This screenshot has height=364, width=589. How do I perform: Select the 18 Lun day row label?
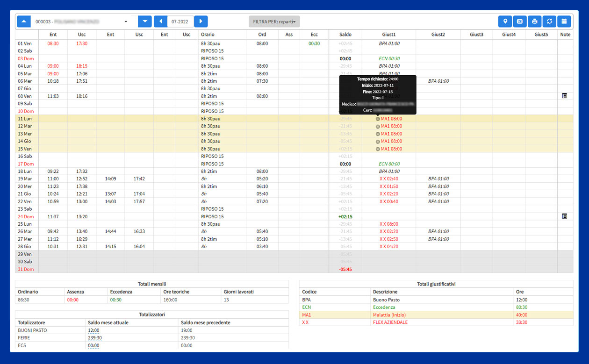tap(25, 171)
